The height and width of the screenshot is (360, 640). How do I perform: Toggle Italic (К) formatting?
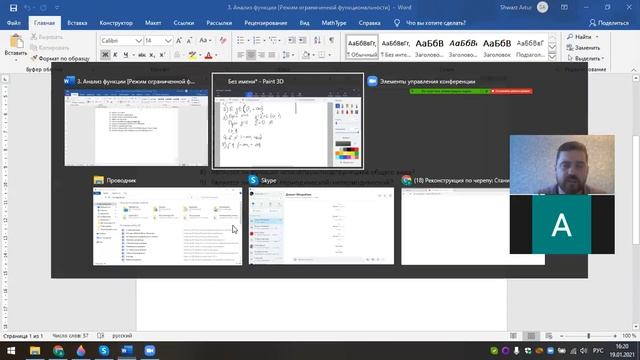coord(116,55)
